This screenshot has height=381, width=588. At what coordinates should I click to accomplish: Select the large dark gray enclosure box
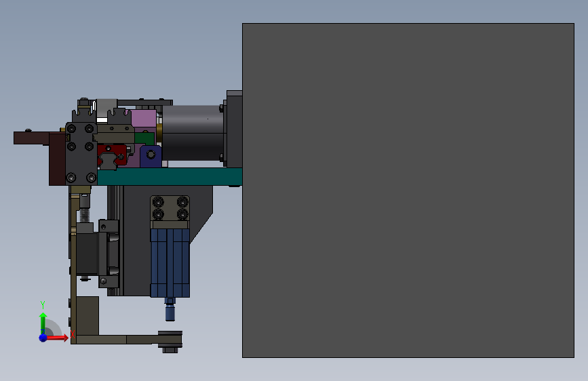click(x=408, y=190)
